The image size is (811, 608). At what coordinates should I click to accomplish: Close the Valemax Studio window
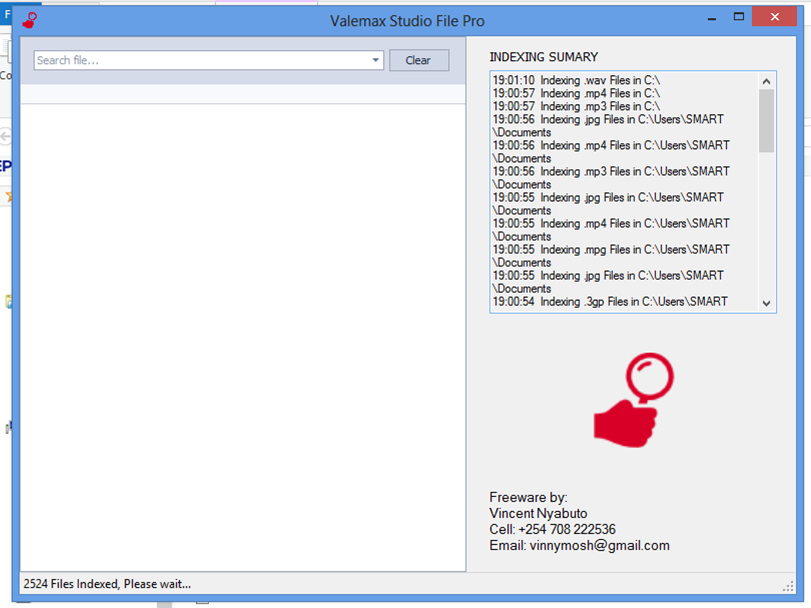tap(774, 17)
